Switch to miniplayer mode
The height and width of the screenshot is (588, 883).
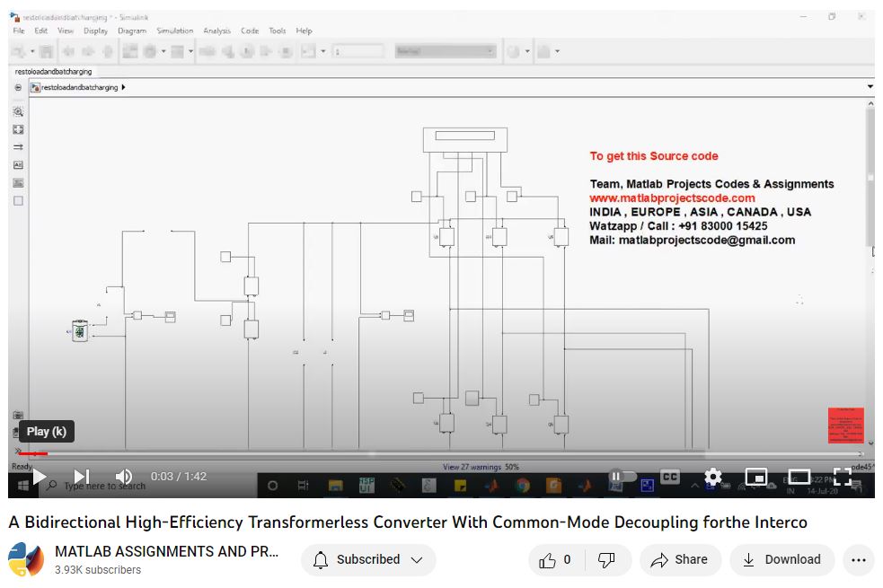(756, 476)
